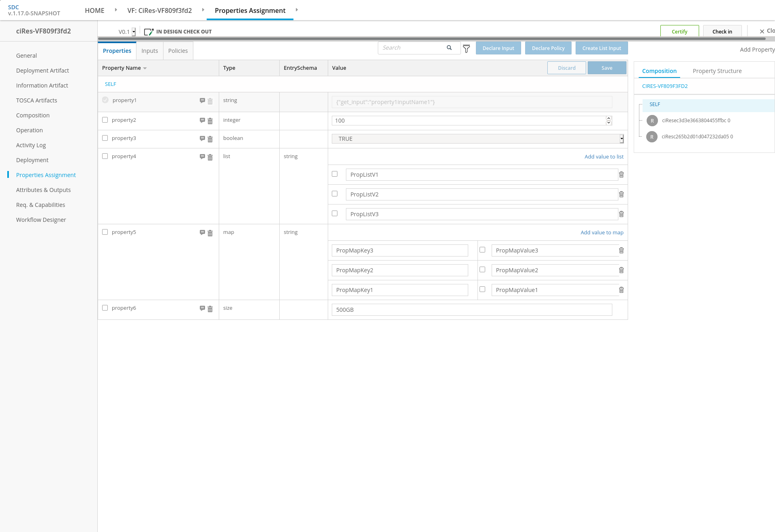Viewport: 775px width, 532px height.
Task: Delete property2 using its trash icon
Action: [x=210, y=121]
